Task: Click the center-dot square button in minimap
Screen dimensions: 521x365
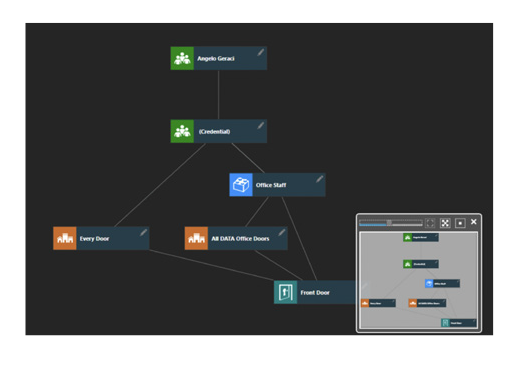Action: (460, 223)
